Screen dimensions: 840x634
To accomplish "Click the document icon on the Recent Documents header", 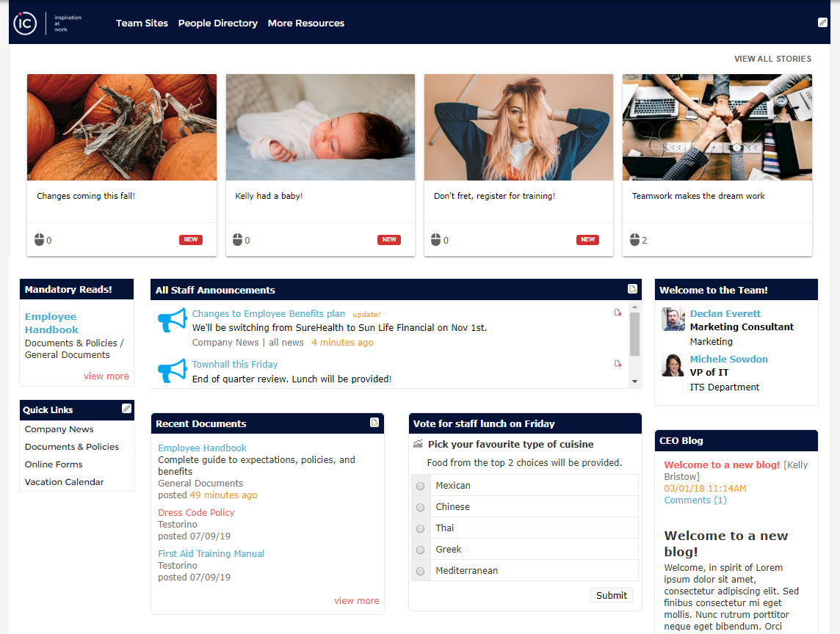I will coord(375,423).
